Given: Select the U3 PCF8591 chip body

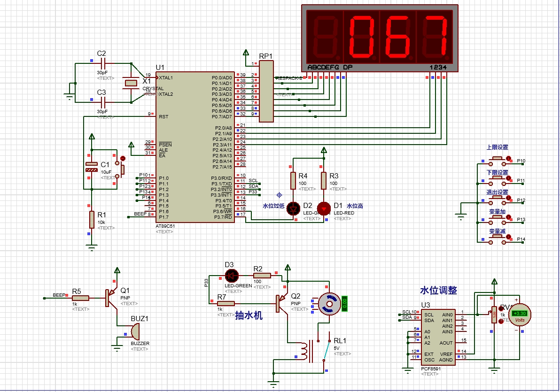Looking at the screenshot, I should [x=438, y=337].
